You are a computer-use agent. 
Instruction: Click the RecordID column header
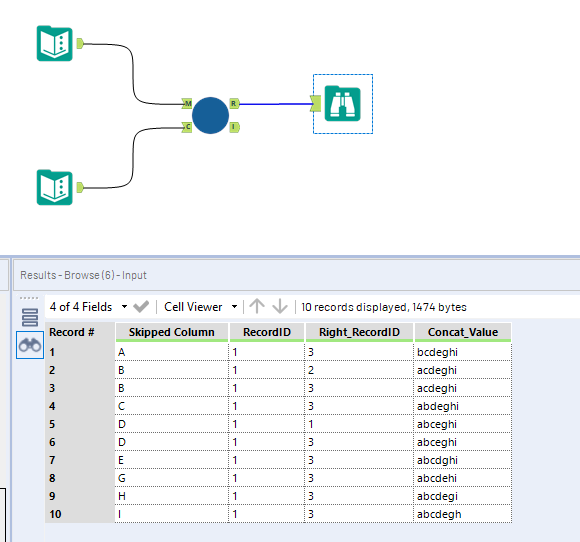(267, 332)
